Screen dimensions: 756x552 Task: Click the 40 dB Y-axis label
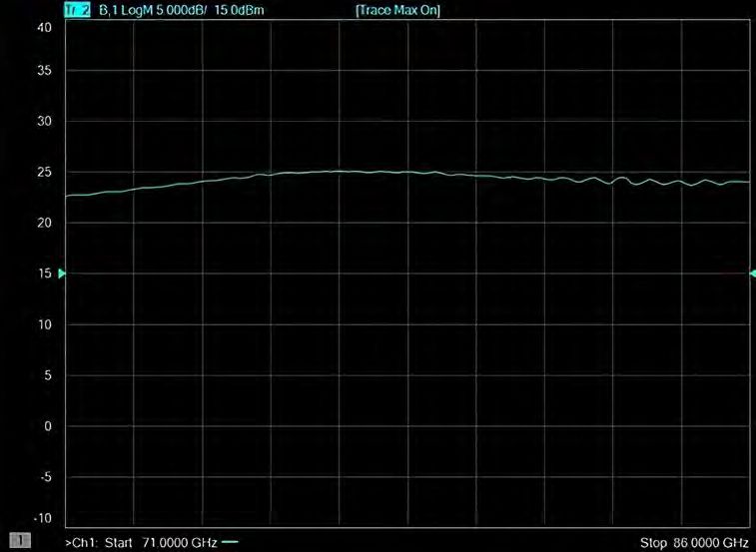click(x=44, y=27)
